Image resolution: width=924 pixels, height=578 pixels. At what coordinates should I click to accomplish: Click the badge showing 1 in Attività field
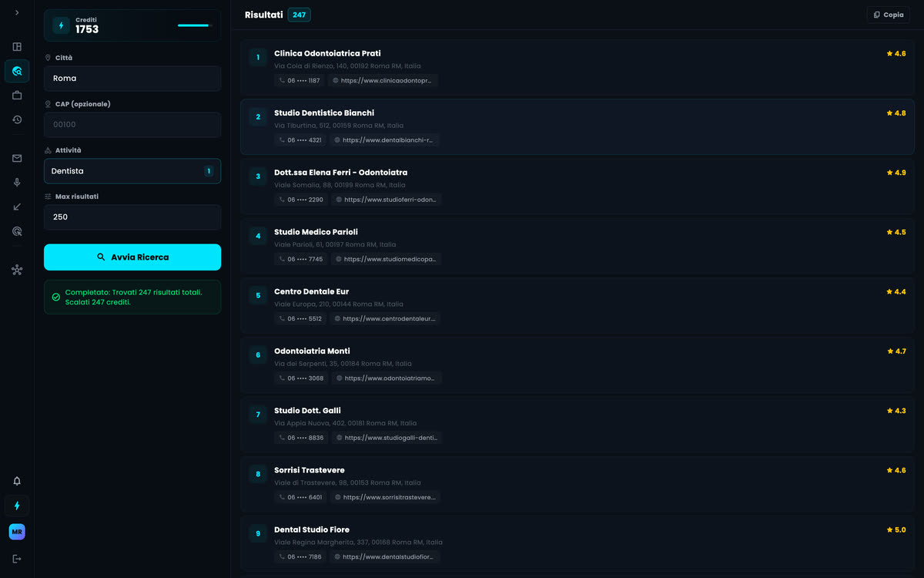point(209,171)
